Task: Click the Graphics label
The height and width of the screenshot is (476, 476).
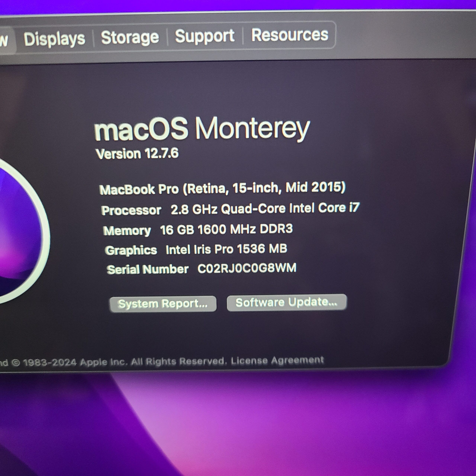Action: click(x=131, y=250)
